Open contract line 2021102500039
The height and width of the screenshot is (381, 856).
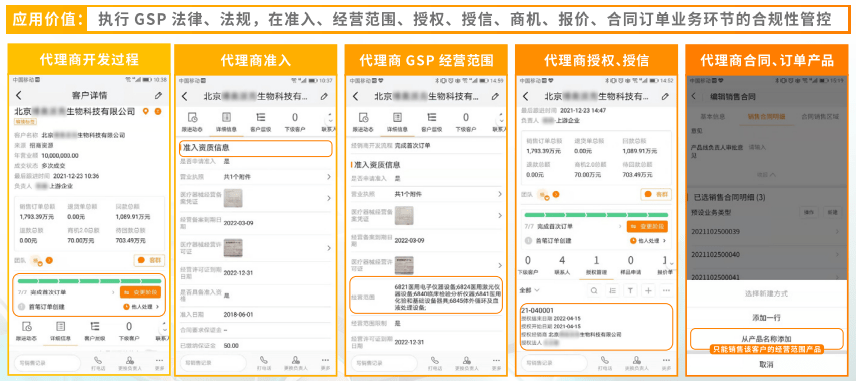(766, 232)
